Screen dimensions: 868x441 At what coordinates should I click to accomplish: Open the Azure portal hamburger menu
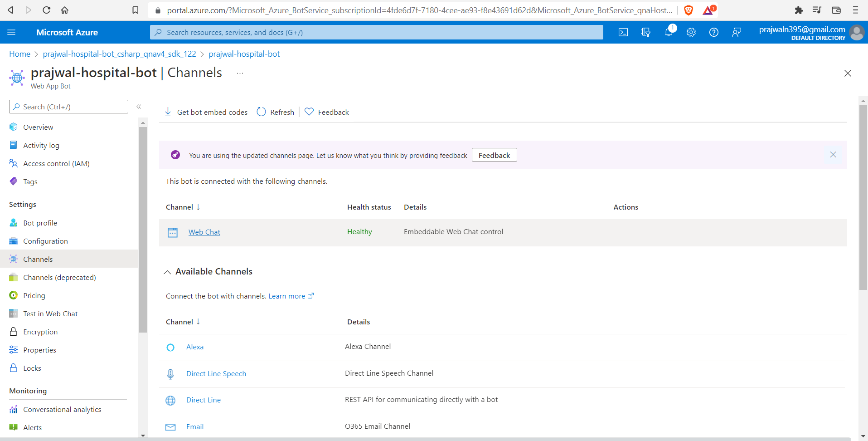[x=12, y=32]
